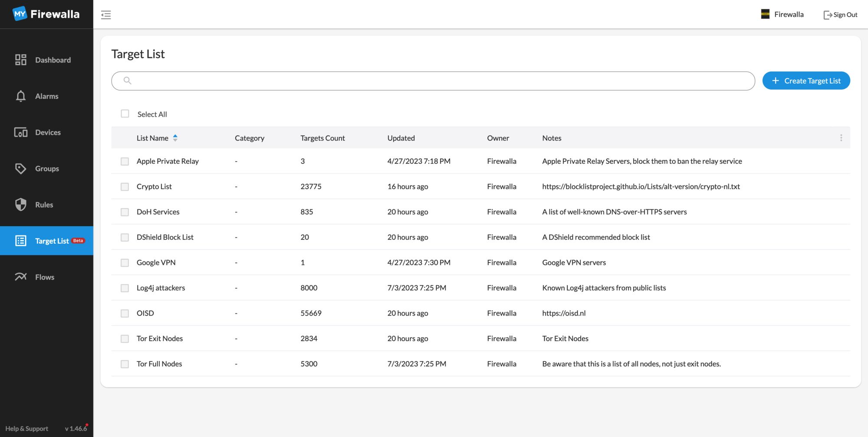Click updated time 16 hours ago
Image resolution: width=868 pixels, height=437 pixels.
click(x=408, y=186)
